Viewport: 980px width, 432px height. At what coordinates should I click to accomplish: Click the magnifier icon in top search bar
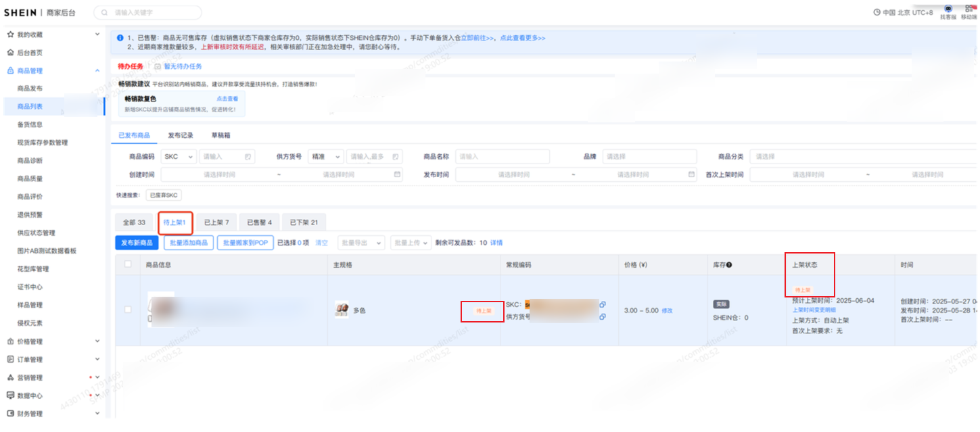(104, 13)
